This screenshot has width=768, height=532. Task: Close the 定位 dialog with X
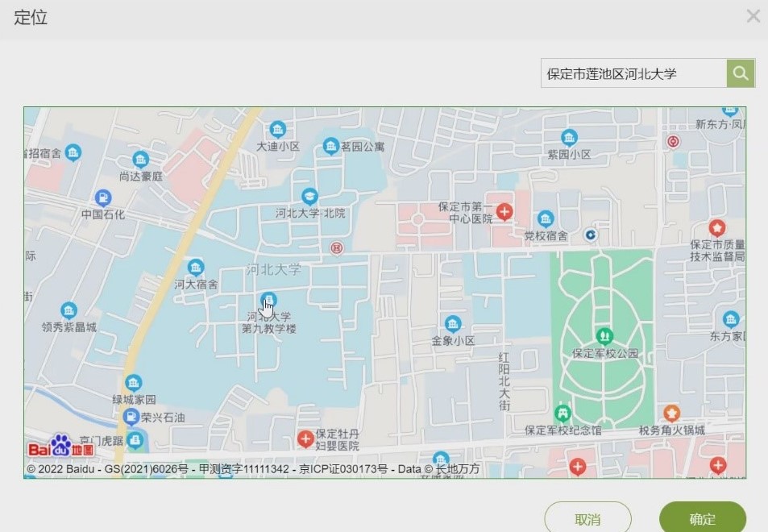753,16
